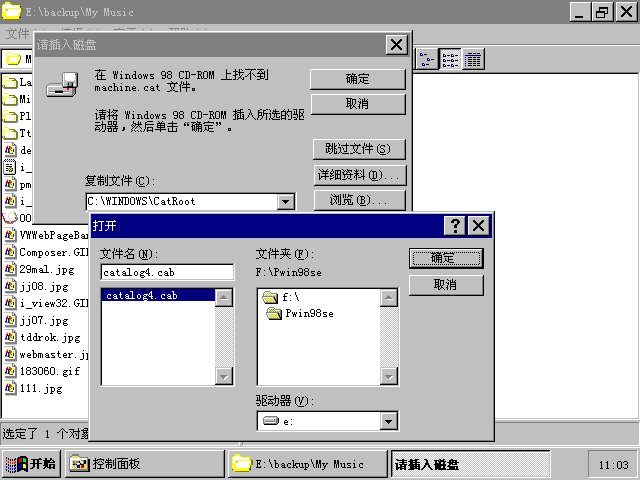The width and height of the screenshot is (640, 480).
Task: Minimize the My Music window
Action: click(580, 12)
